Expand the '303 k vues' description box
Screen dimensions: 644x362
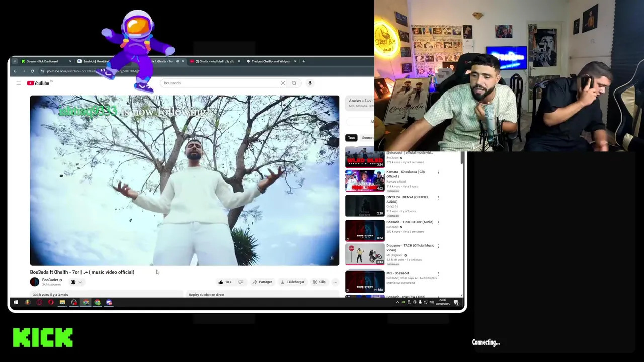tap(106, 295)
